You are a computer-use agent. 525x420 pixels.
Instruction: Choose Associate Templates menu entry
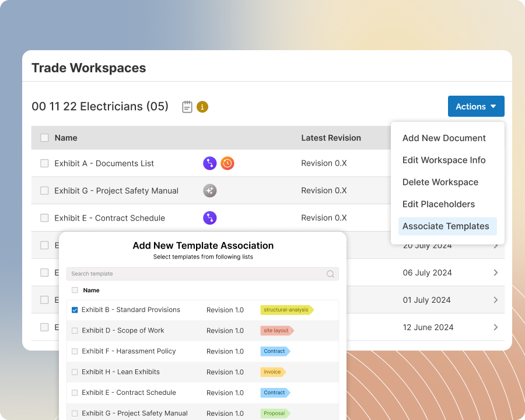pyautogui.click(x=447, y=226)
